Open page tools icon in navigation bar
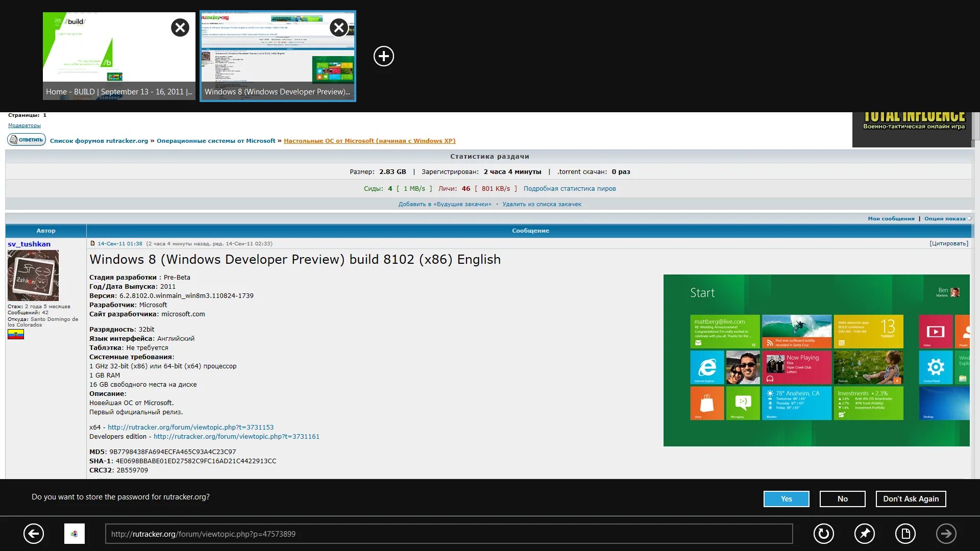Viewport: 980px width, 551px height. pos(905,534)
